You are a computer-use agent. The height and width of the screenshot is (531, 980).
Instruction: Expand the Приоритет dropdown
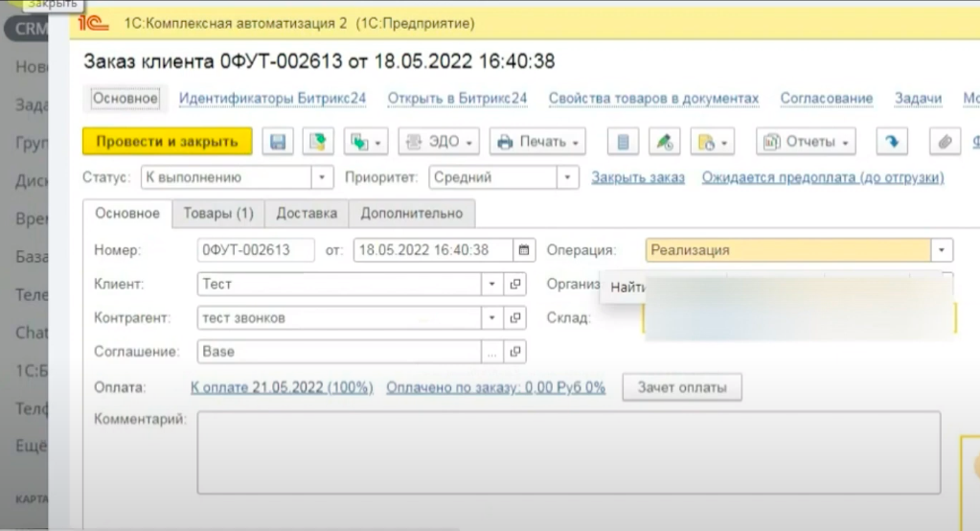(567, 177)
